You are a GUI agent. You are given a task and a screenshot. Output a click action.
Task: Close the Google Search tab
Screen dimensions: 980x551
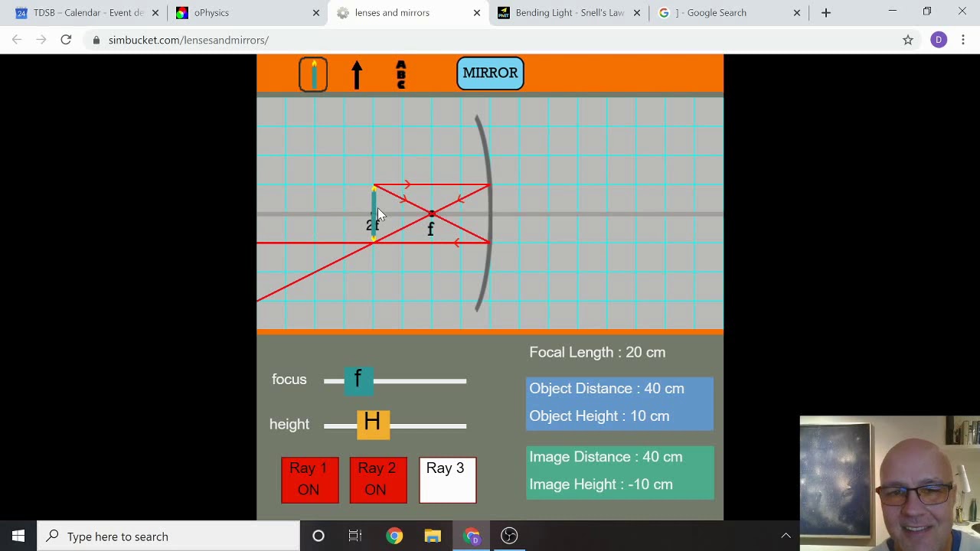(797, 13)
